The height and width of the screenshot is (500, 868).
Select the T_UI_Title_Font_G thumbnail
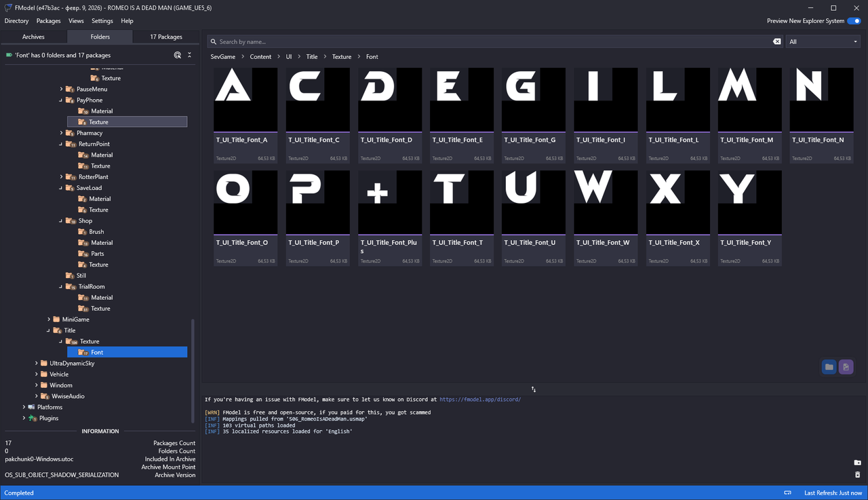[x=534, y=99]
